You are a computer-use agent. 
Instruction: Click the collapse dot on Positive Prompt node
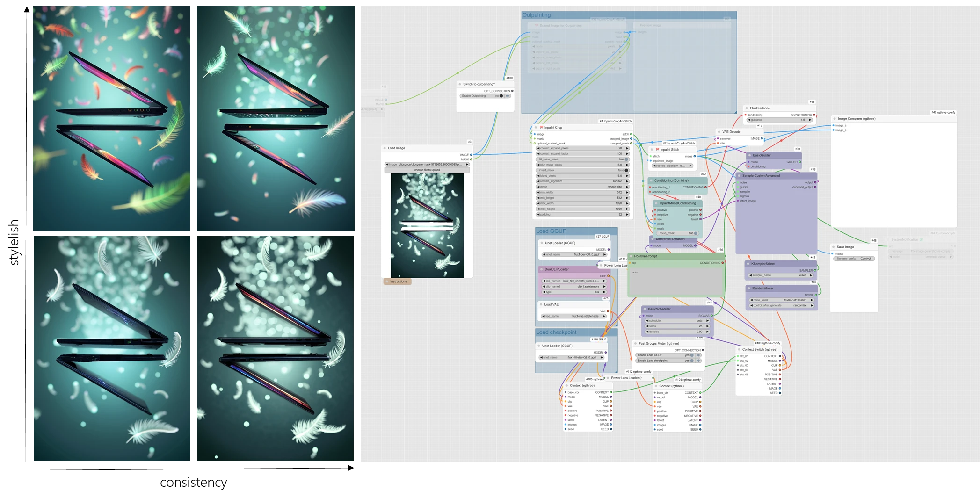click(x=631, y=256)
